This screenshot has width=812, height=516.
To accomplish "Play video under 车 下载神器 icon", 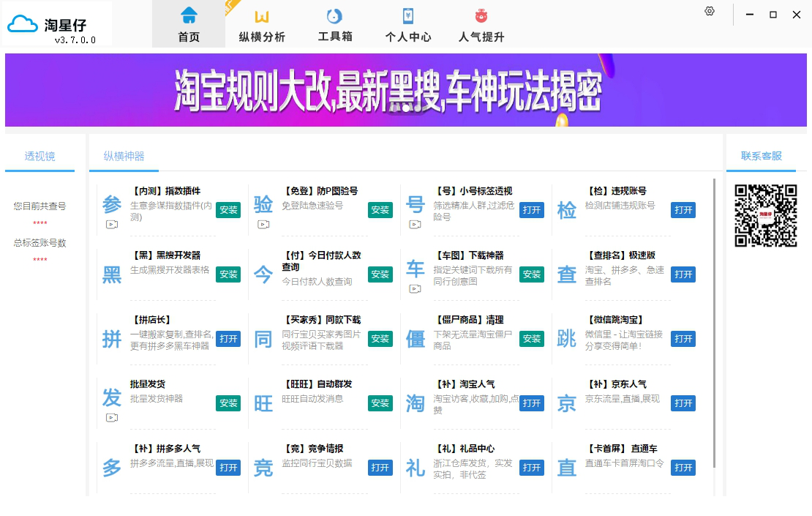I will pos(416,289).
